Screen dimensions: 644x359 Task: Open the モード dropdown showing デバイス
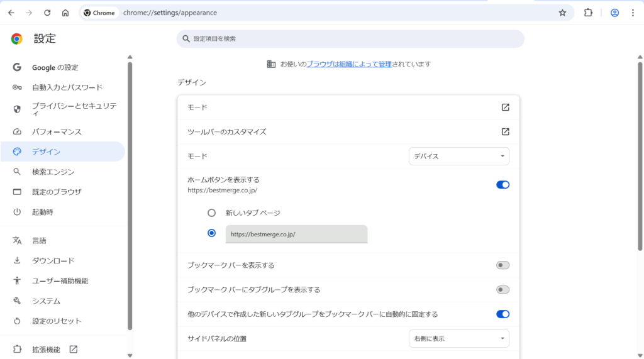pyautogui.click(x=458, y=157)
